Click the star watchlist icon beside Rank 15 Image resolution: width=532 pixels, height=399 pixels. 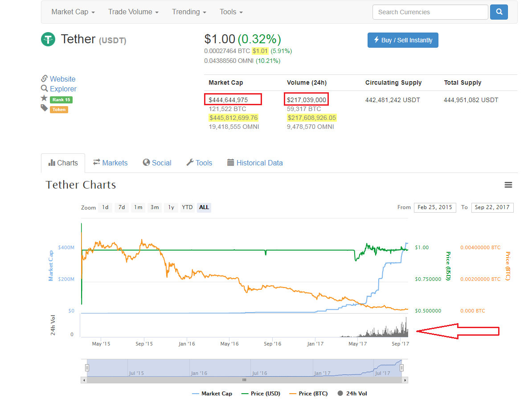pos(44,99)
